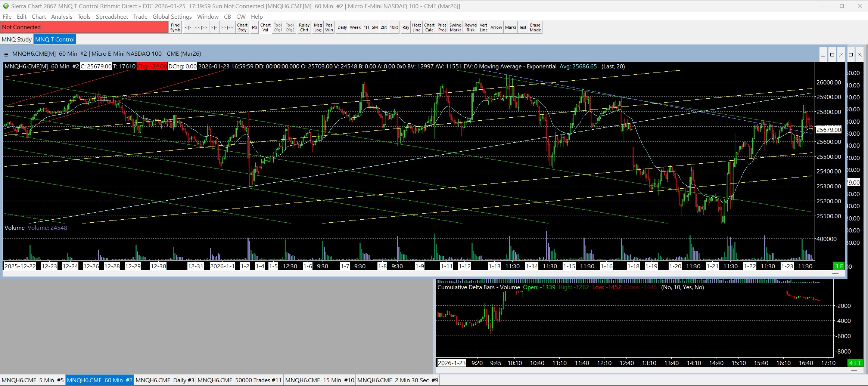Open the 60 Min chart hamburger menu
Image resolution: width=868 pixels, height=386 pixels.
(6, 55)
